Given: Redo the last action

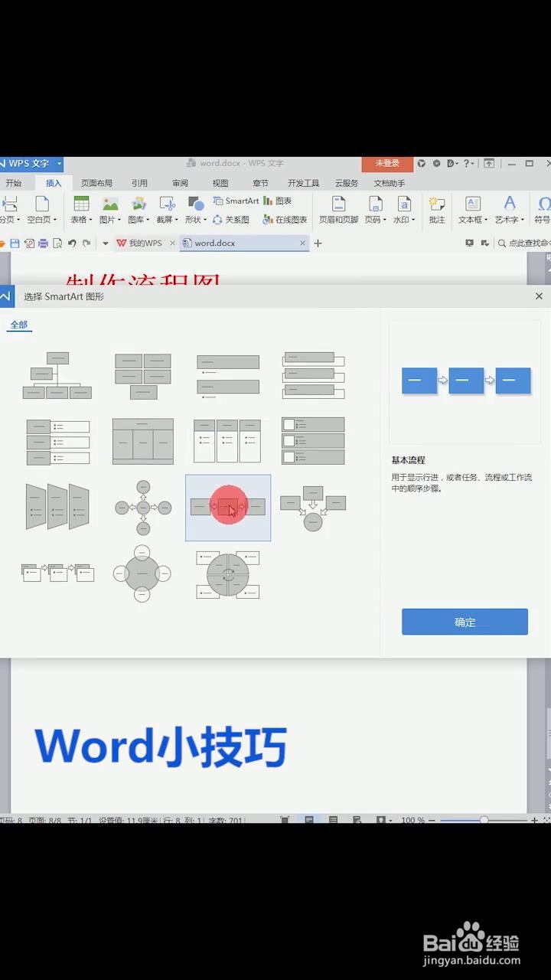Looking at the screenshot, I should click(86, 243).
